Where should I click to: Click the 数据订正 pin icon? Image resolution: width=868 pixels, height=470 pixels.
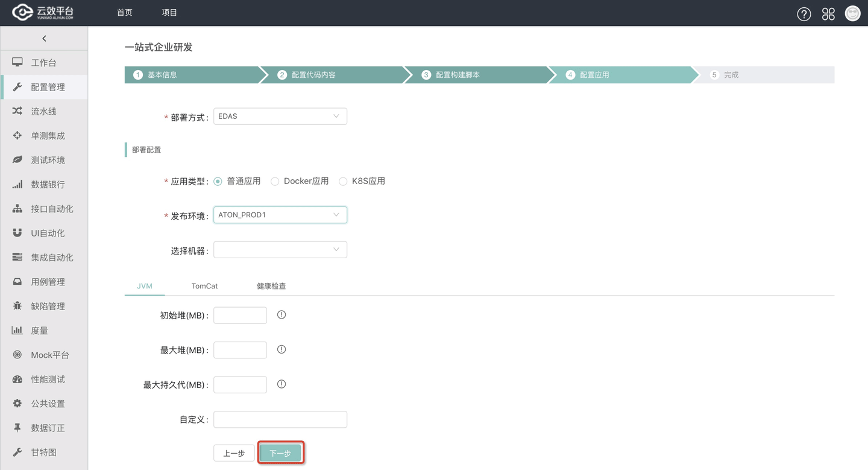click(17, 428)
